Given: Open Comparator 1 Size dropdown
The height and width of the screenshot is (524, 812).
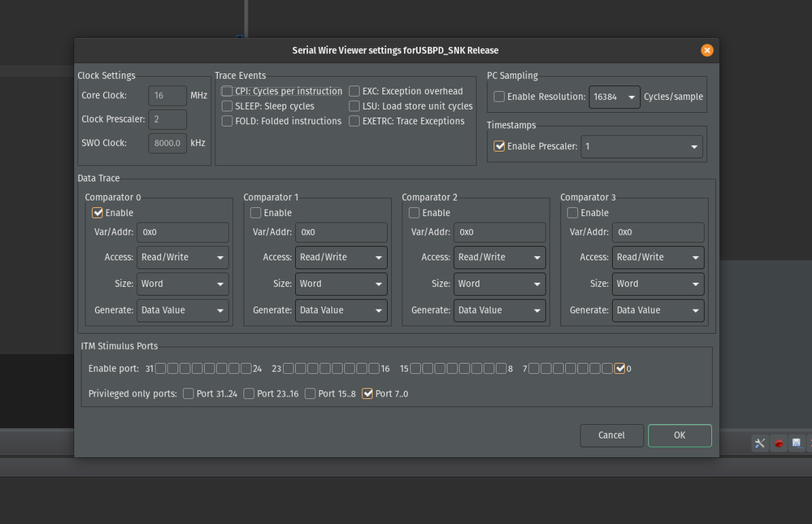Looking at the screenshot, I should pyautogui.click(x=341, y=284).
